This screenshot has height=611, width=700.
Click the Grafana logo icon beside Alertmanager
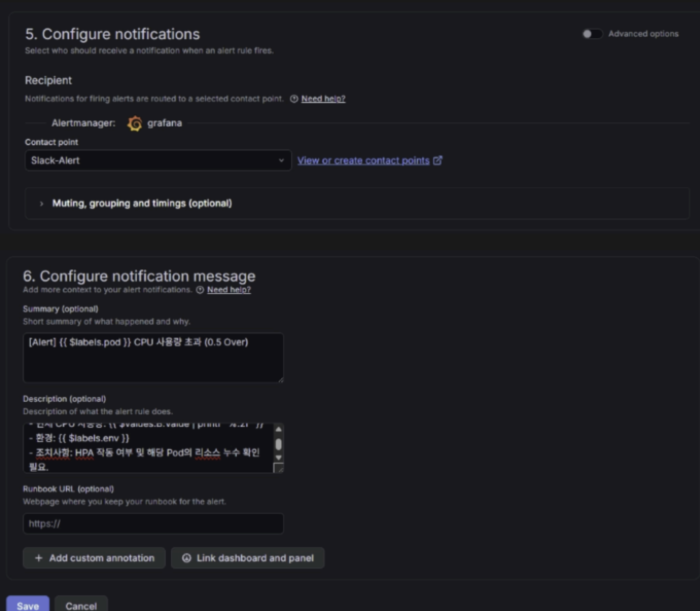pos(135,123)
